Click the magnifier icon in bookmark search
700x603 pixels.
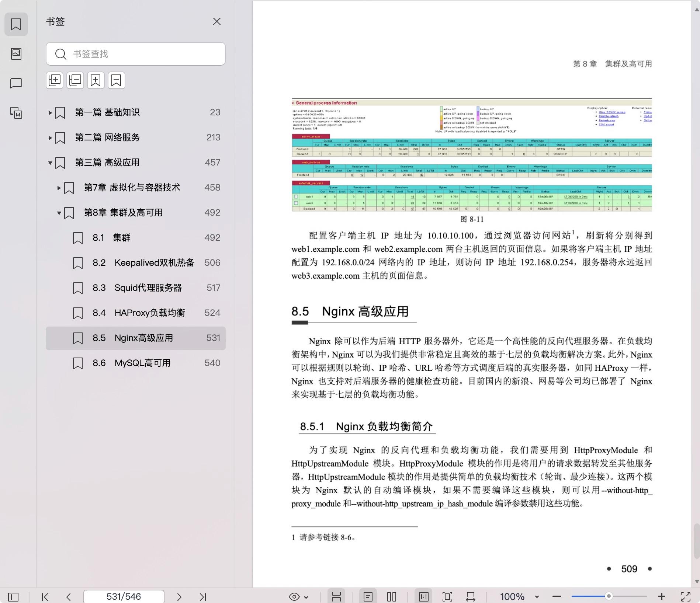point(60,54)
